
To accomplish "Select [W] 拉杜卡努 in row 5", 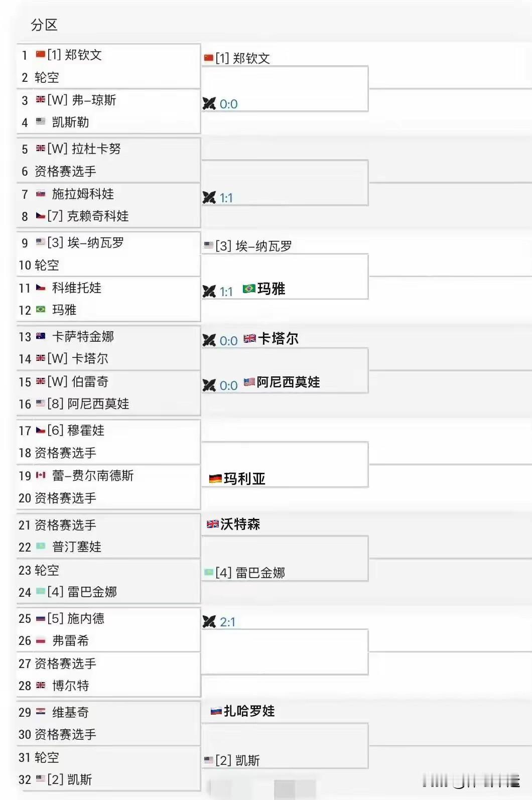I will pos(84,149).
